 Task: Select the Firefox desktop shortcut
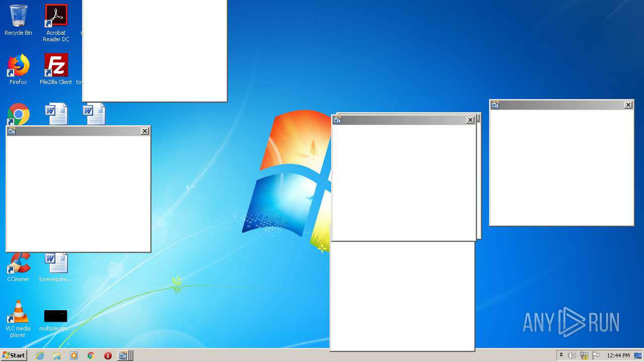tap(18, 69)
